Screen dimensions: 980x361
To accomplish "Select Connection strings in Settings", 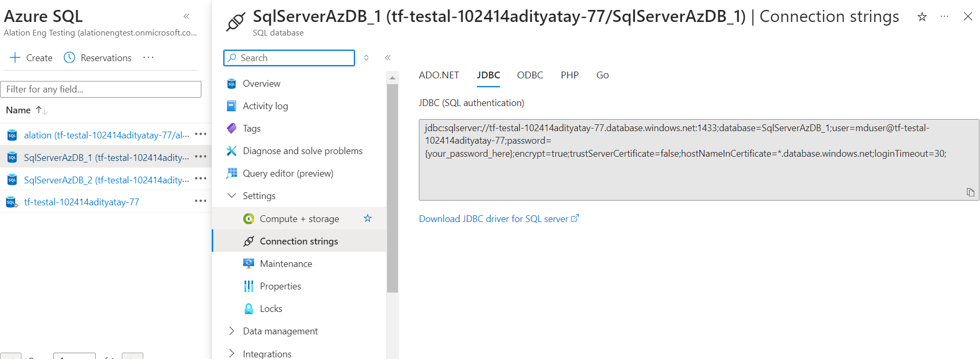I will tap(299, 241).
